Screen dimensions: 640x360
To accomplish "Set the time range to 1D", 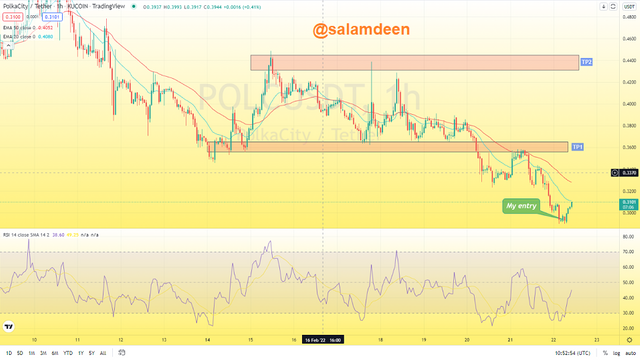I will tap(9, 353).
